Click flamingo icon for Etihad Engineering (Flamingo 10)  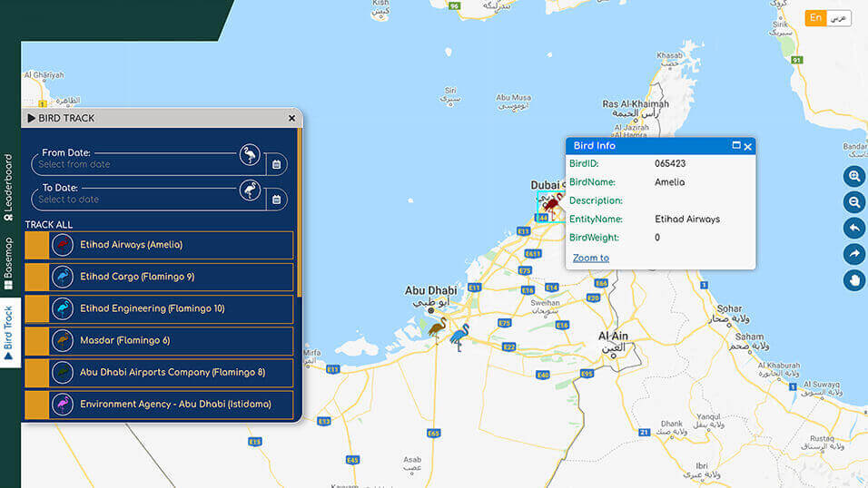tap(63, 308)
